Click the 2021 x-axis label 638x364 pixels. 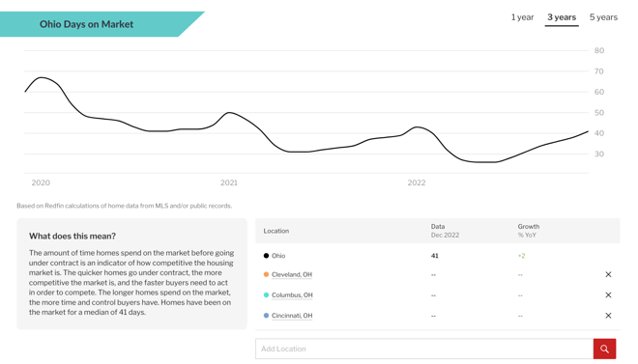229,182
